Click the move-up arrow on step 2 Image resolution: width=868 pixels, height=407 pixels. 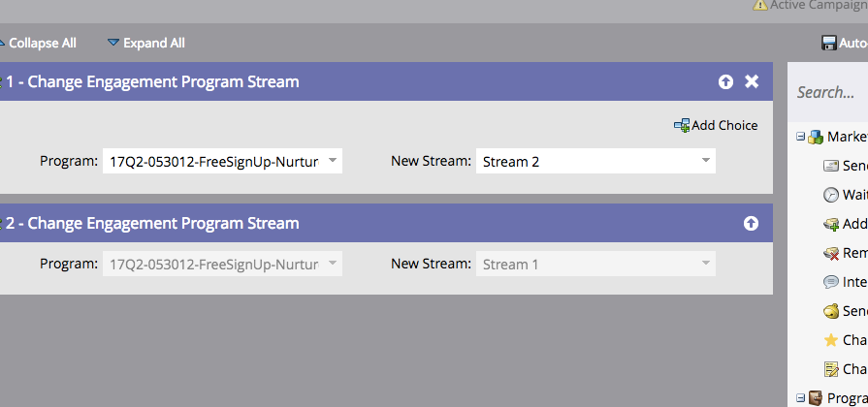point(751,224)
